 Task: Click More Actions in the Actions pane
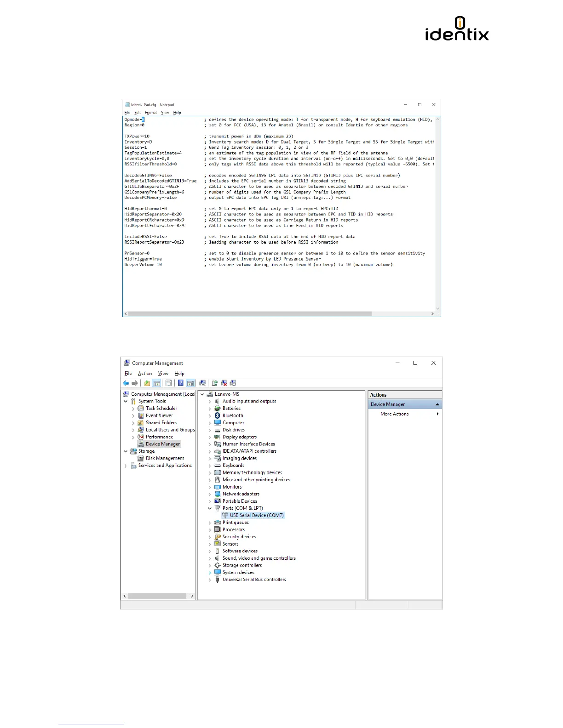point(394,414)
